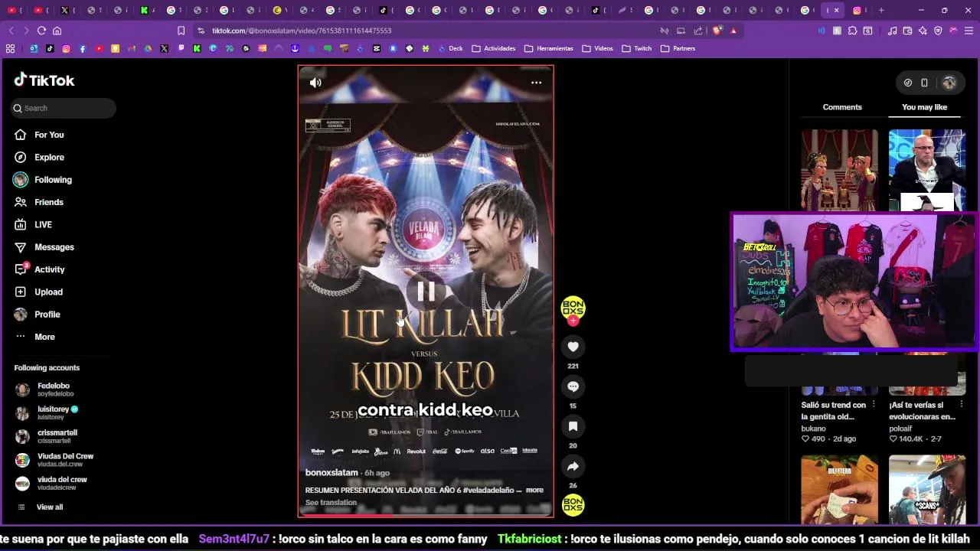980x551 pixels.
Task: Open the profile avatar in the top-right panel
Action: point(949,83)
